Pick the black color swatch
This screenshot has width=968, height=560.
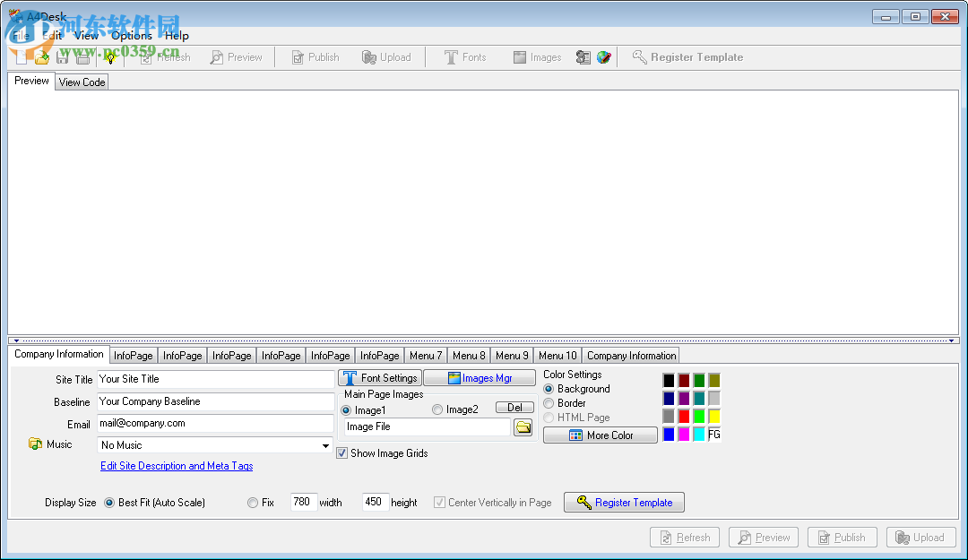pos(669,380)
